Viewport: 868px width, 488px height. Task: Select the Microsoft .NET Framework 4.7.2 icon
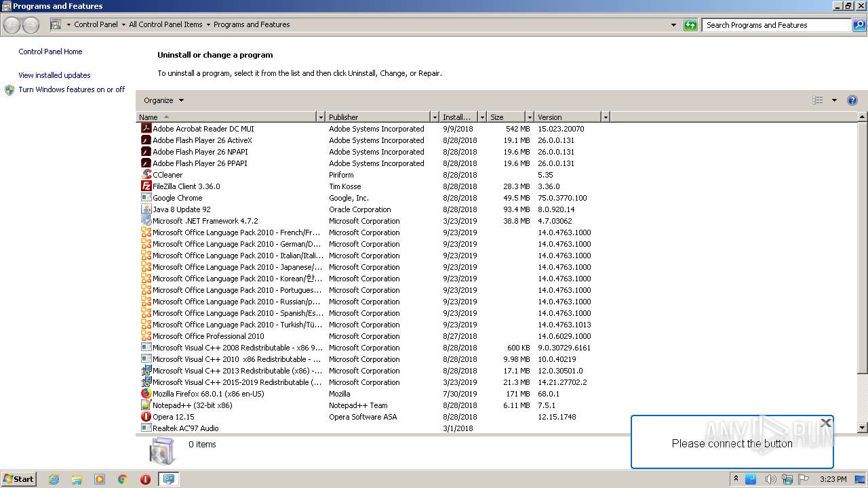pyautogui.click(x=146, y=221)
